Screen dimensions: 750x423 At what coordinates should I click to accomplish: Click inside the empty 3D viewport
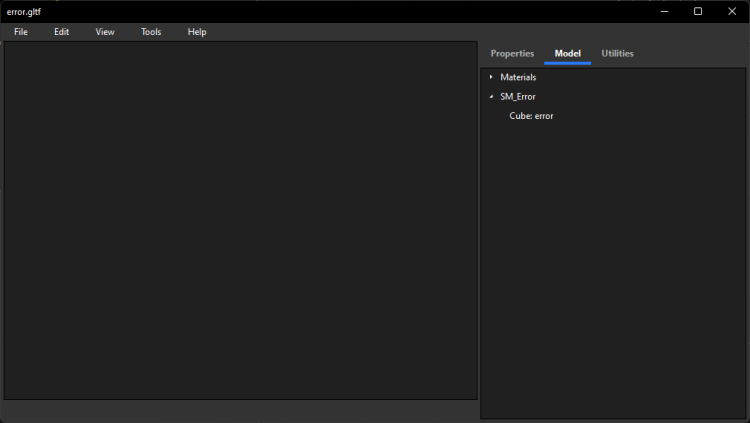pos(240,220)
